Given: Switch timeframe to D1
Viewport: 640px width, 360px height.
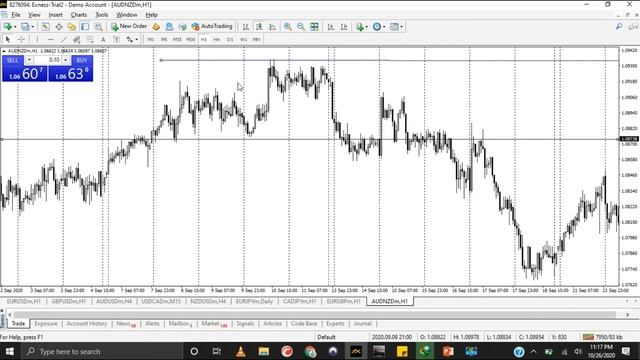Looking at the screenshot, I should [x=230, y=40].
